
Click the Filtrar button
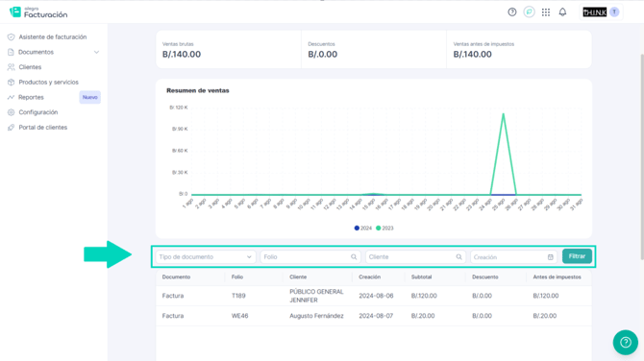tap(577, 256)
